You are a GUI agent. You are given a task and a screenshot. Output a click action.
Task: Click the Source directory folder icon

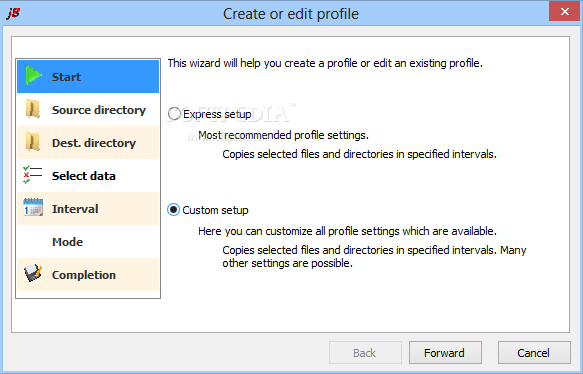[33, 109]
